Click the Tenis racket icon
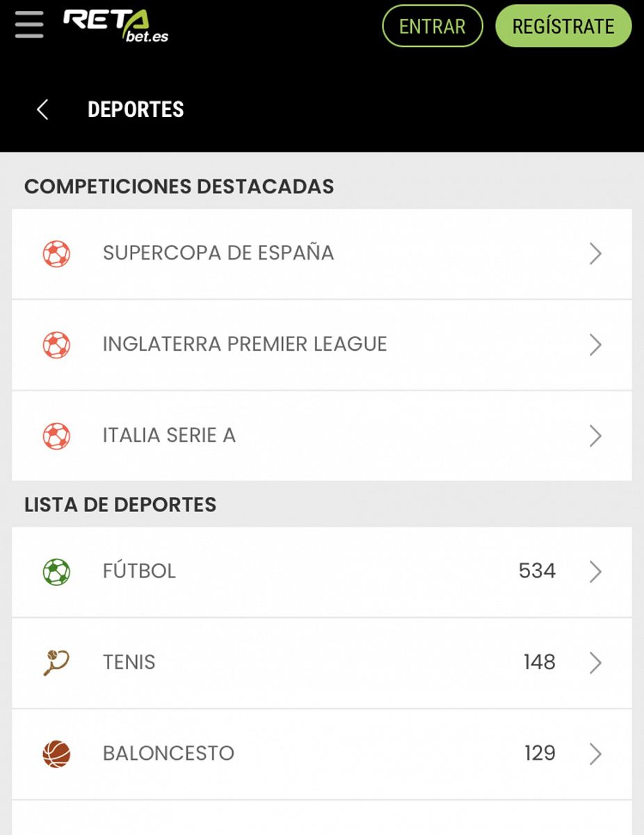Image resolution: width=644 pixels, height=835 pixels. (x=56, y=662)
